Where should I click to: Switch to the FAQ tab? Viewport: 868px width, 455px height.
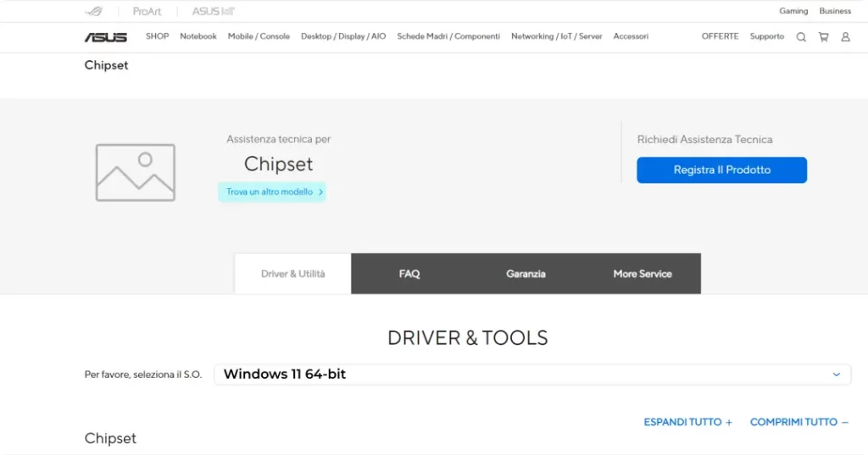coord(409,274)
